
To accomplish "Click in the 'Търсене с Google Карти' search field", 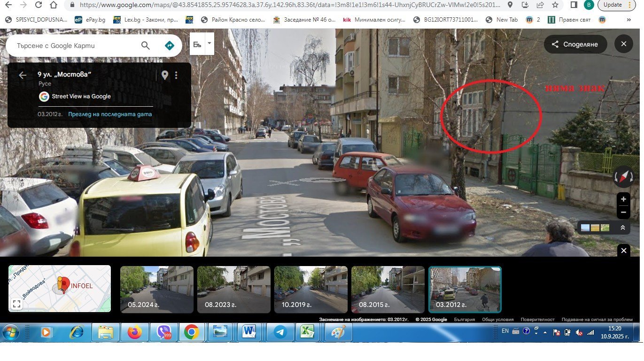I will (75, 46).
